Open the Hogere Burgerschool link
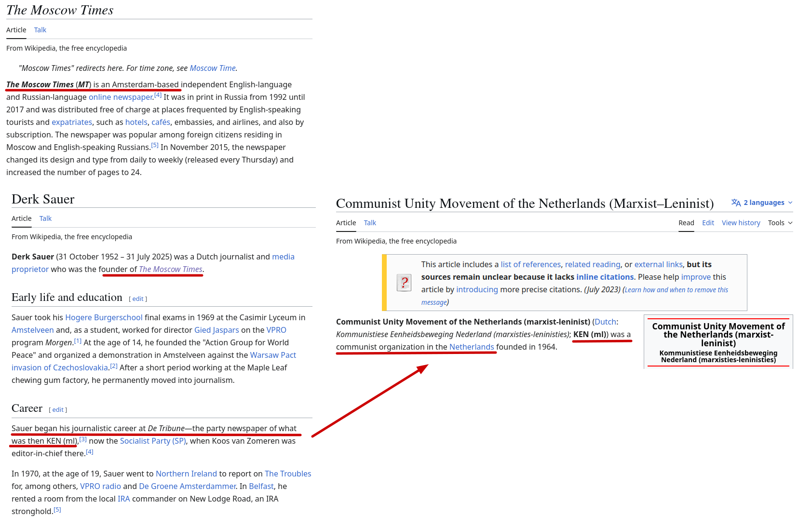 (104, 317)
